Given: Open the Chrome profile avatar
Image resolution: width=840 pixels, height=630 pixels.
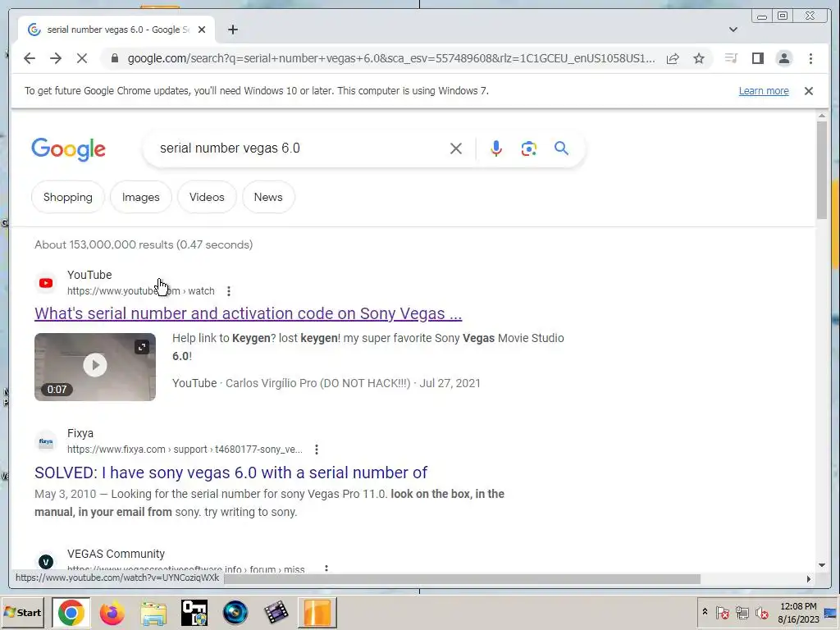Looking at the screenshot, I should click(x=783, y=58).
